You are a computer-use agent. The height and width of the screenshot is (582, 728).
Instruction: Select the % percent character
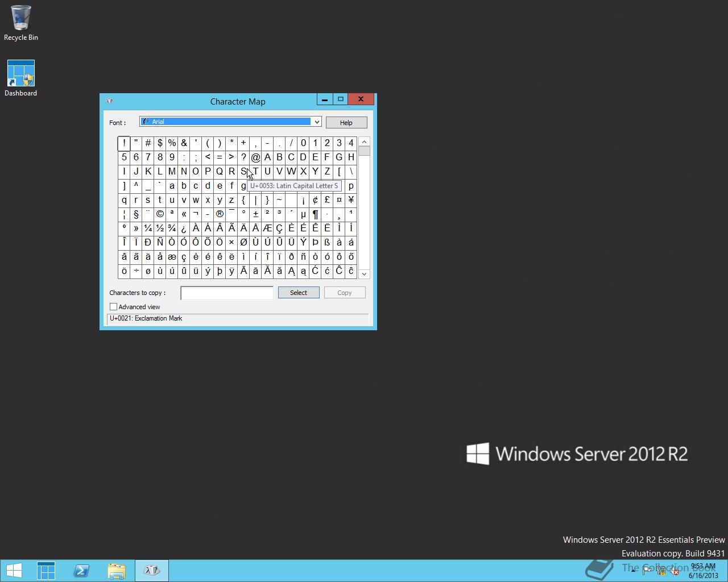[172, 143]
